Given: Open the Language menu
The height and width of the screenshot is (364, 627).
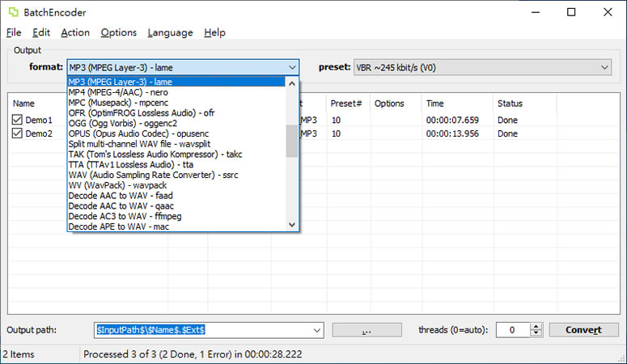Looking at the screenshot, I should pos(170,32).
